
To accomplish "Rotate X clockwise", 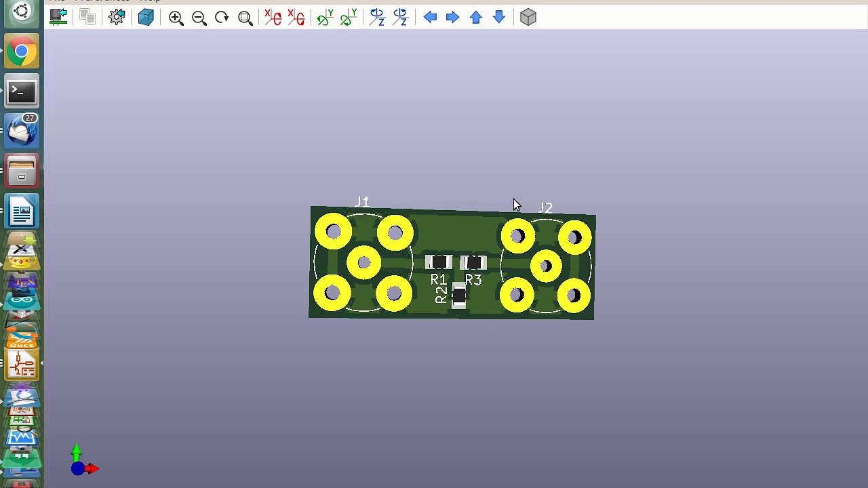I will point(273,18).
